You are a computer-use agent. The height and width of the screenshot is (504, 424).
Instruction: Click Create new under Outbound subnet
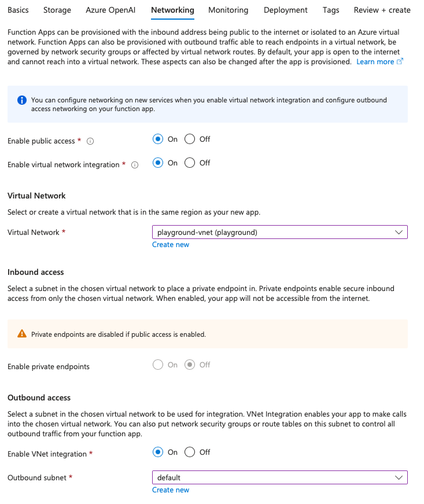tap(171, 490)
